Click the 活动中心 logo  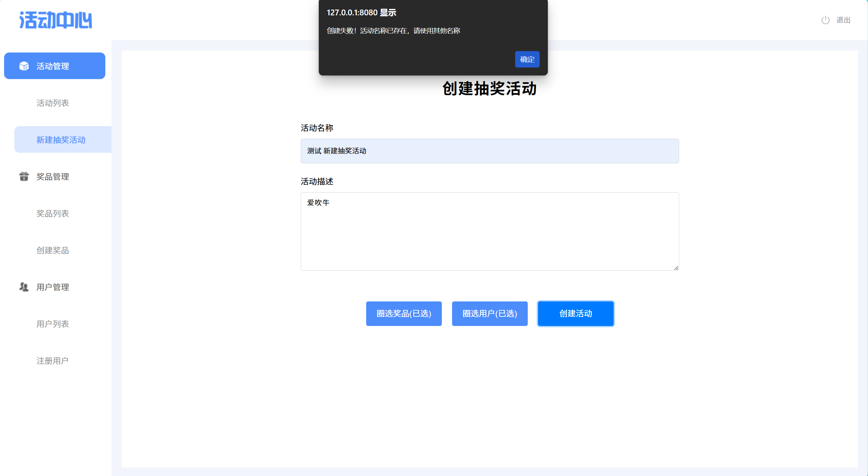56,20
